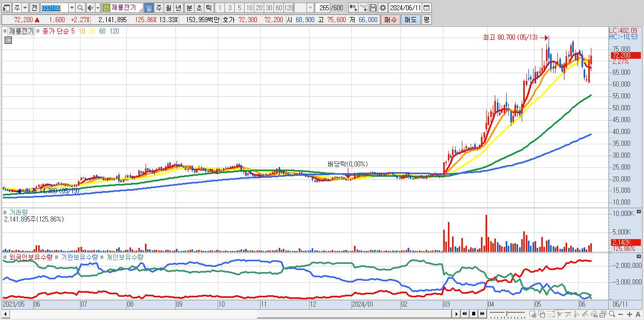Click the 매도 sell button
Viewport: 644px width, 320px height.
410,20
